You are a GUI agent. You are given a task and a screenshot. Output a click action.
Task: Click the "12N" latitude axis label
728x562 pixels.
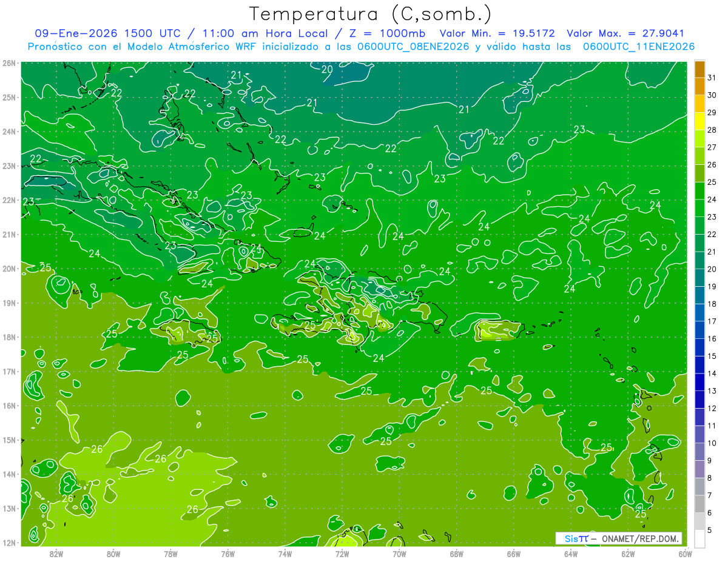click(9, 543)
